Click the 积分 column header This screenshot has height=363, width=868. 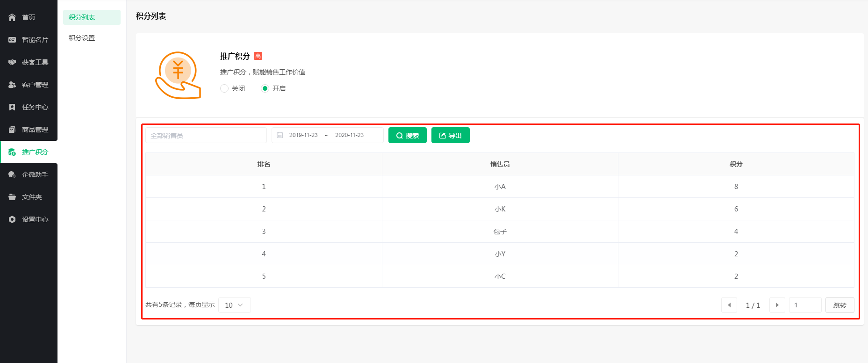pos(736,164)
